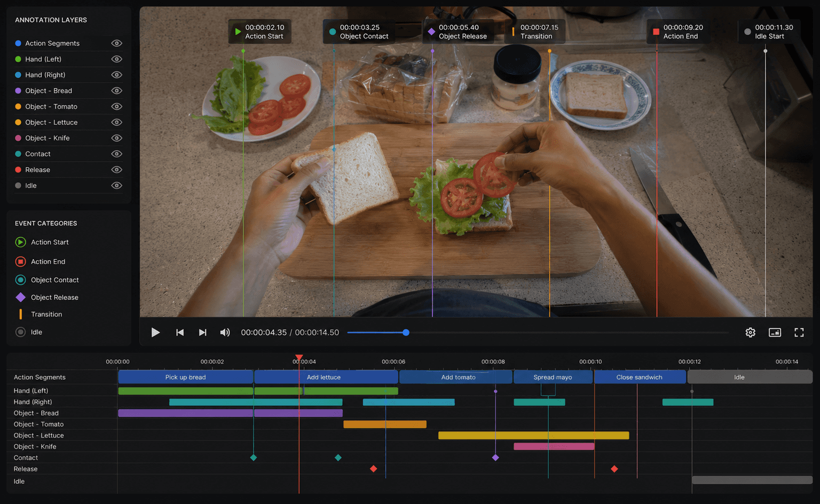
Task: Click the play button in video controls
Action: point(155,332)
